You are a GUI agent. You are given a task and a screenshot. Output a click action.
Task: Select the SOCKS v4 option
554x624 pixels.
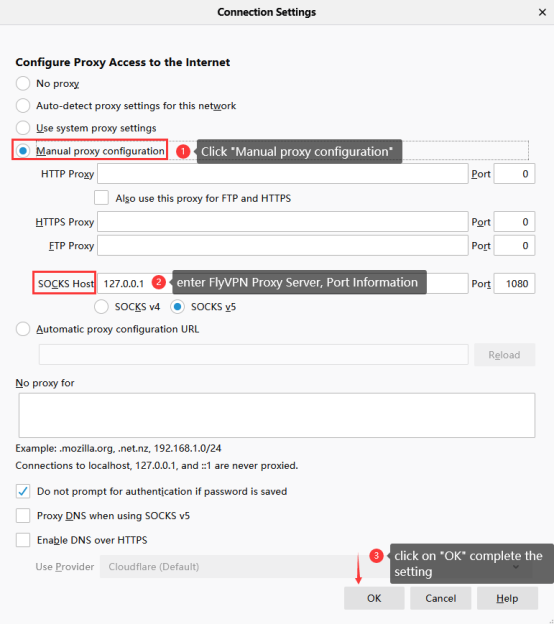[101, 307]
